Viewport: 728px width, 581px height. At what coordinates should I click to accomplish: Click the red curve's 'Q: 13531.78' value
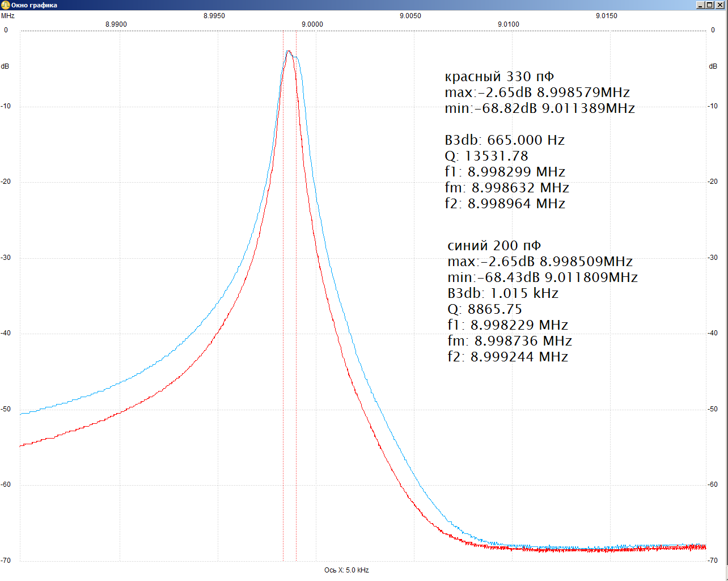(x=486, y=156)
